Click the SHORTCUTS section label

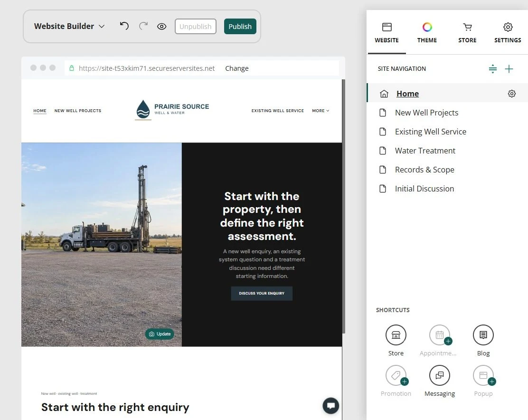coord(393,310)
